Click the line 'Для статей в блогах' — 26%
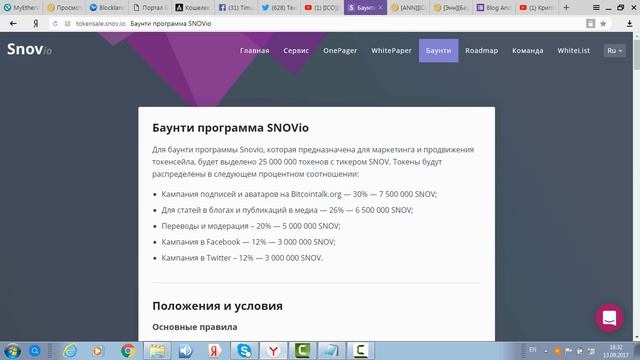Viewport: 640px width, 360px height. click(x=287, y=210)
